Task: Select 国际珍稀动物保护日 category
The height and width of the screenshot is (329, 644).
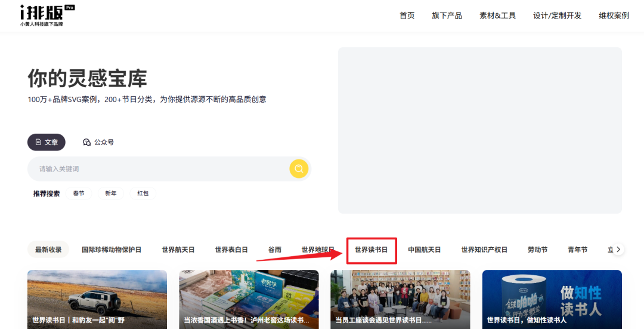Action: (x=112, y=250)
